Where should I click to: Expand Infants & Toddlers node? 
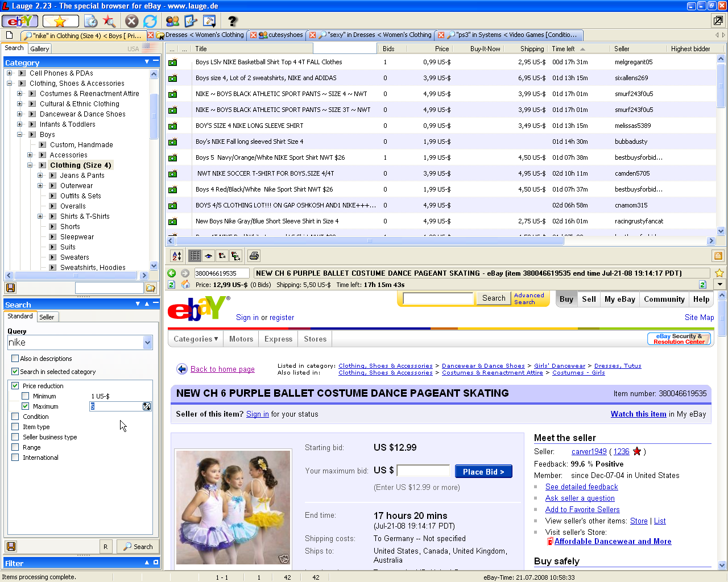(x=19, y=124)
